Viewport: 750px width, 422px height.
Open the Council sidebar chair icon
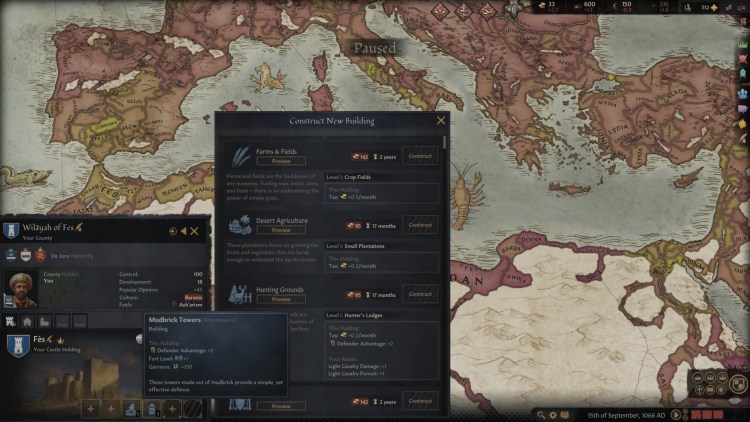click(743, 75)
